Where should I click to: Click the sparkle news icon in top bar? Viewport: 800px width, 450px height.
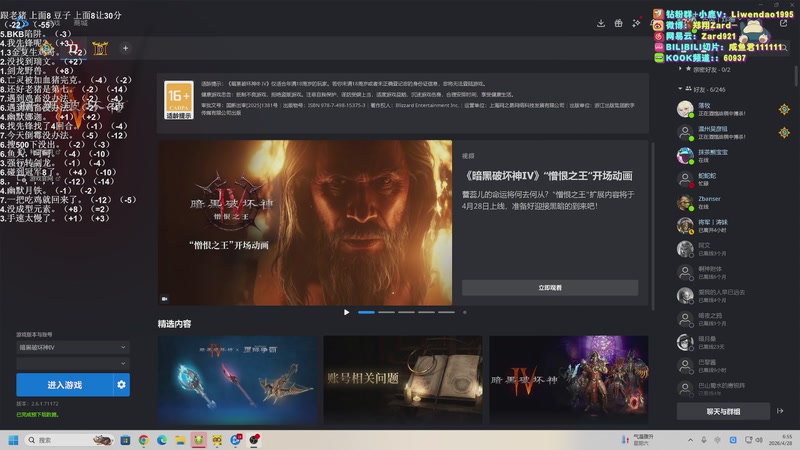pos(636,23)
